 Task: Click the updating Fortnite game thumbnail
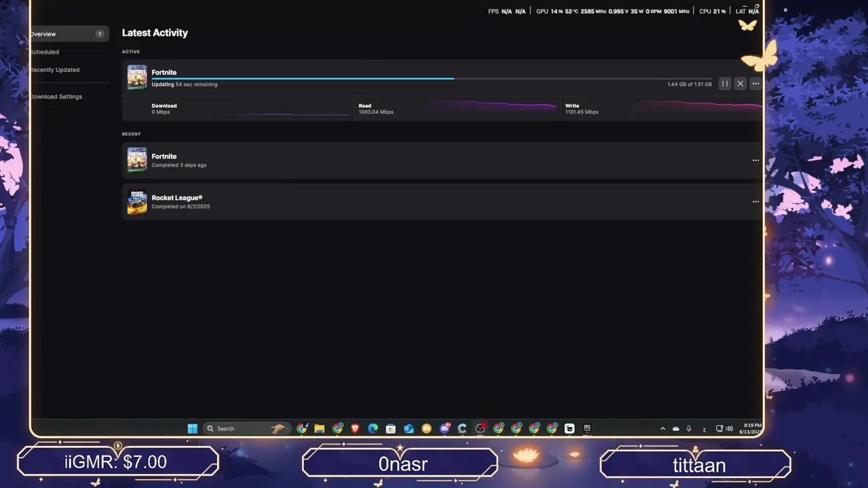[x=137, y=77]
